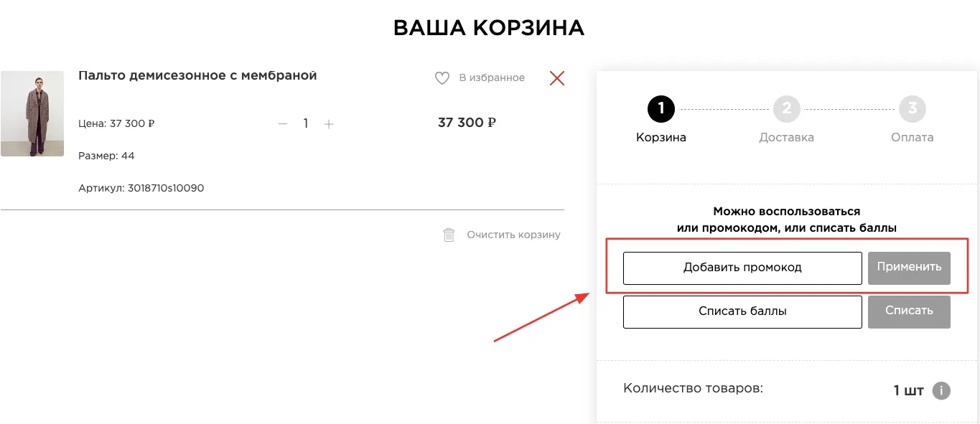Click the trash can icon
The height and width of the screenshot is (424, 980).
[x=449, y=235]
